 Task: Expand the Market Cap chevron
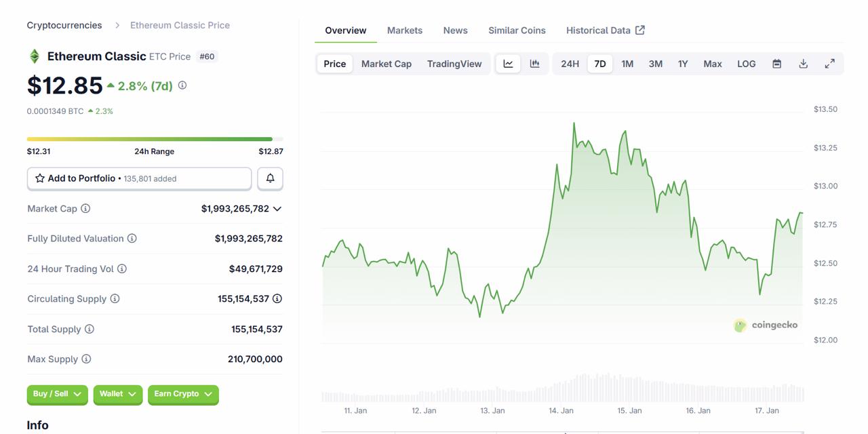(277, 209)
